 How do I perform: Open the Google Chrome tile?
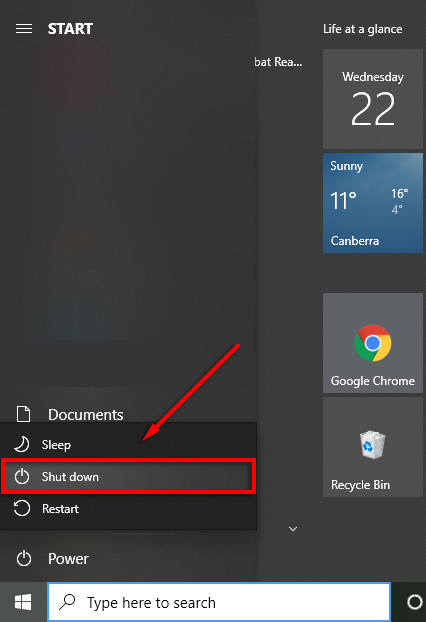373,343
